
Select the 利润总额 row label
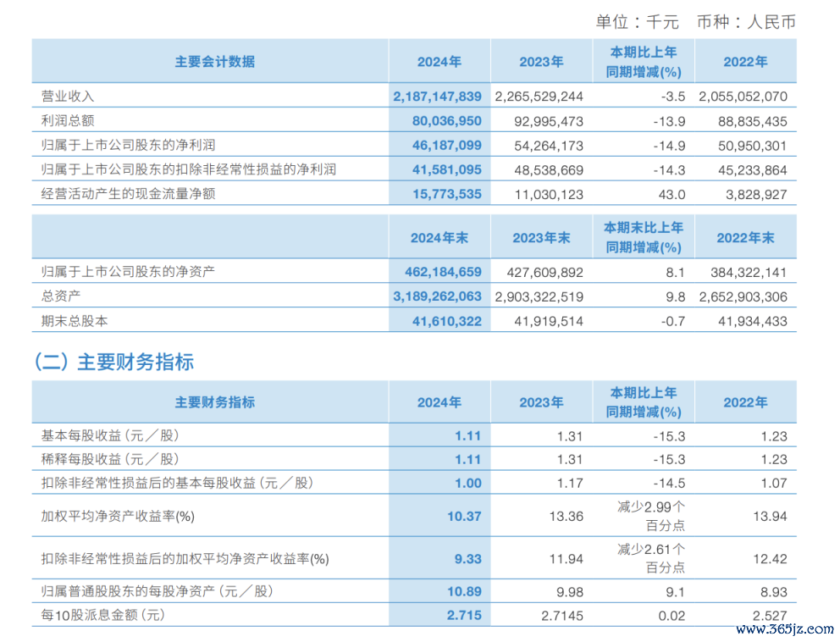tap(68, 120)
